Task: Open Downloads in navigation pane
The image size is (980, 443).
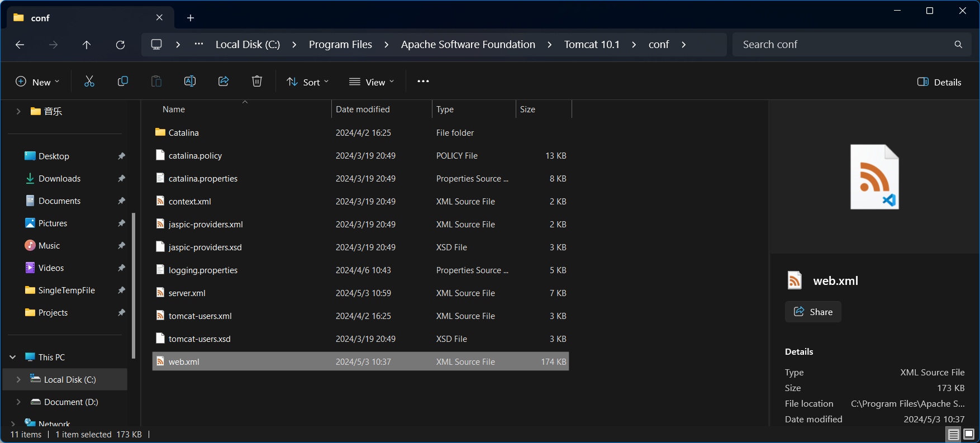Action: point(60,179)
